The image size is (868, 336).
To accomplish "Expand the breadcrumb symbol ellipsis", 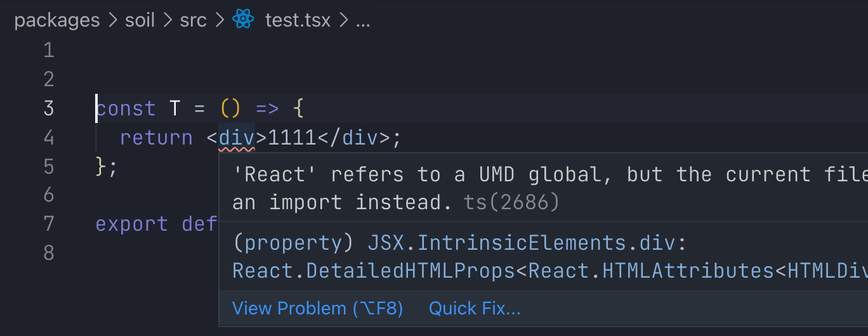I will pos(363,20).
